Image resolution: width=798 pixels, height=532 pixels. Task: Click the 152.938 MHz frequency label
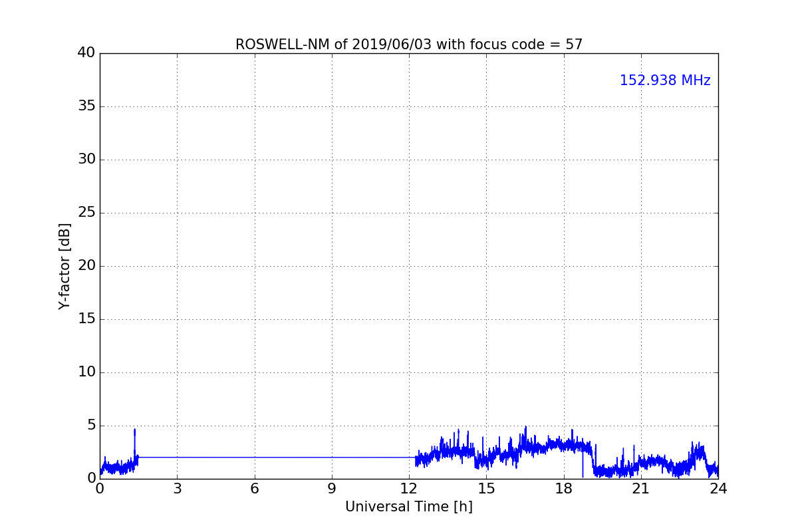tap(665, 80)
